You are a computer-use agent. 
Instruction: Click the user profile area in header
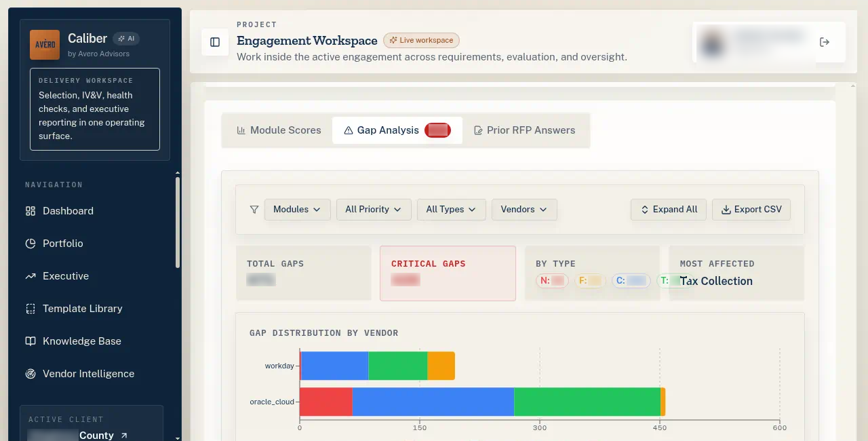[754, 42]
